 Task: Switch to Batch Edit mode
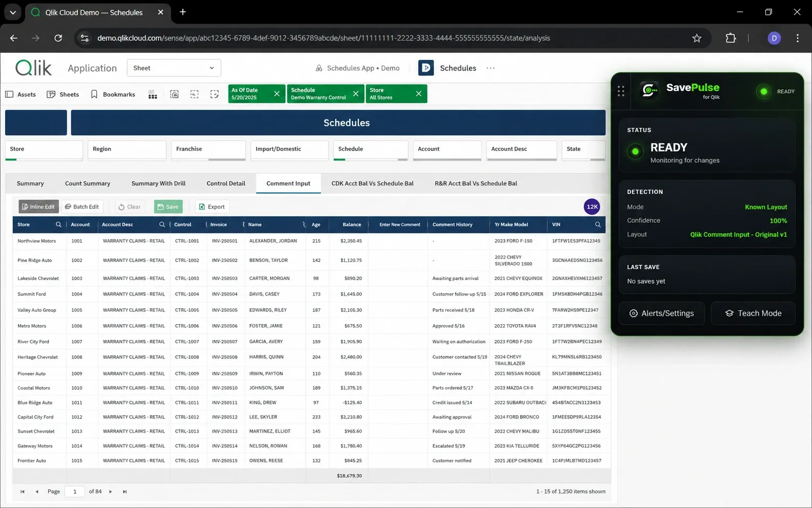(x=82, y=207)
